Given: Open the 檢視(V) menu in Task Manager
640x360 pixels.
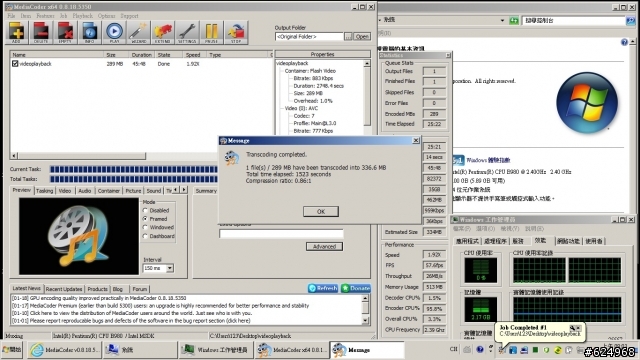Looking at the screenshot, I should coord(509,229).
